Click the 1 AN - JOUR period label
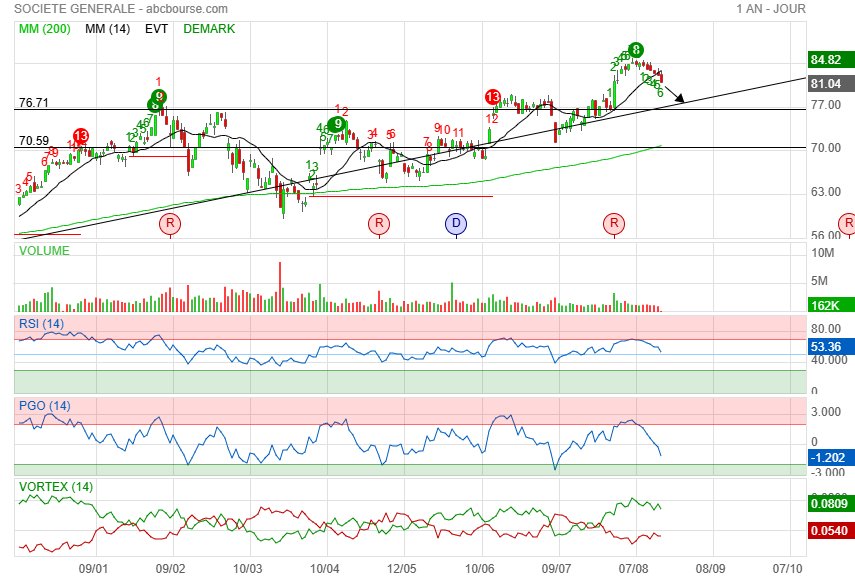Image resolution: width=855 pixels, height=579 pixels. [770, 9]
